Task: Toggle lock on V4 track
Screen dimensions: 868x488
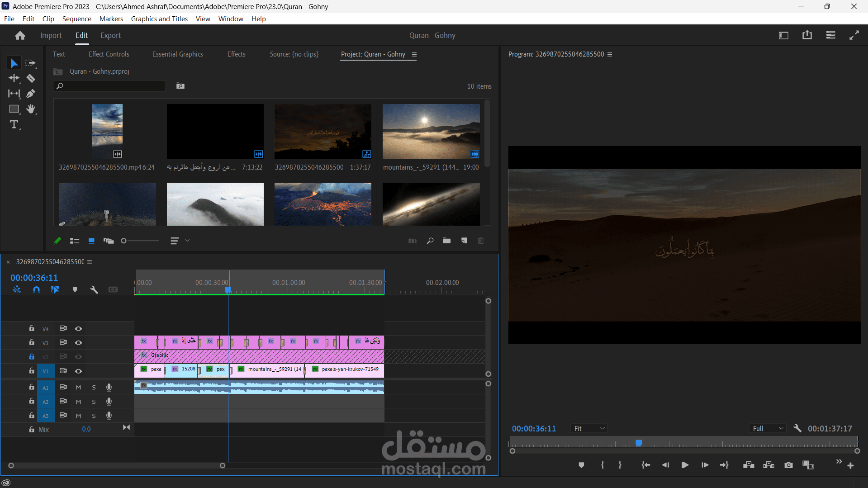Action: coord(32,328)
